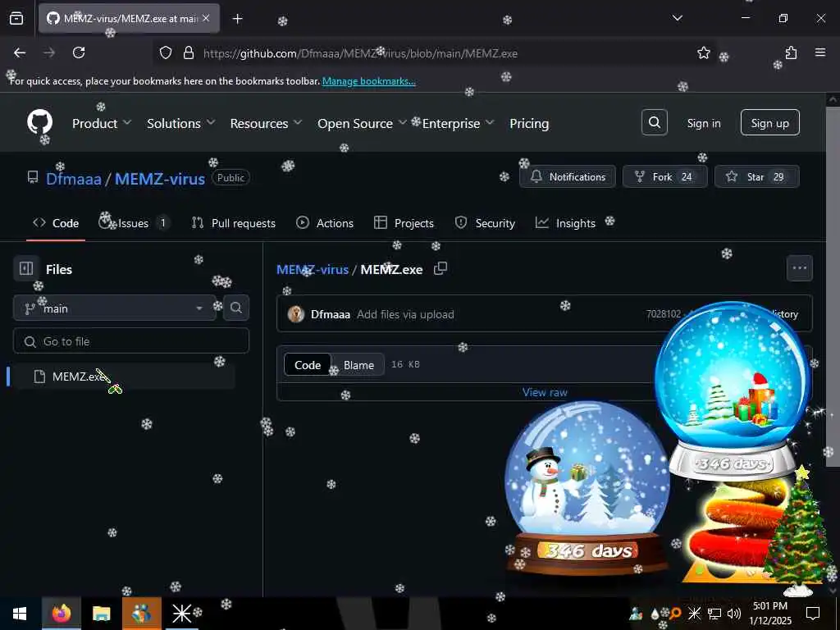This screenshot has height=630, width=840.
Task: Star the MEMZ-virus repository
Action: [x=757, y=176]
